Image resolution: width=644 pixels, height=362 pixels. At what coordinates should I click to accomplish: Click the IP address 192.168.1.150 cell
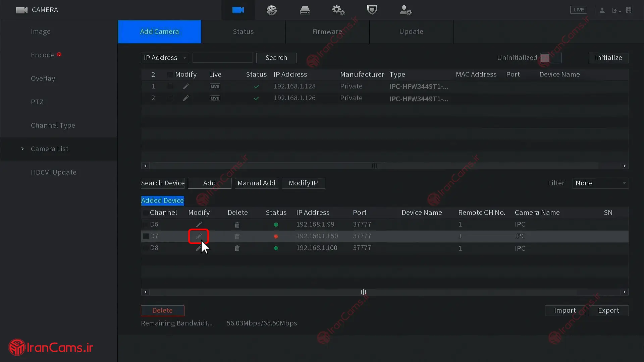click(x=317, y=236)
